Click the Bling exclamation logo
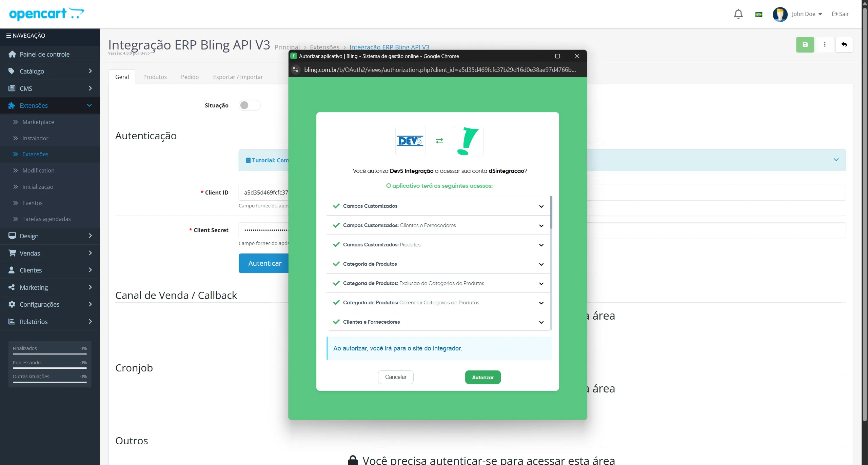The width and height of the screenshot is (868, 465). click(468, 141)
